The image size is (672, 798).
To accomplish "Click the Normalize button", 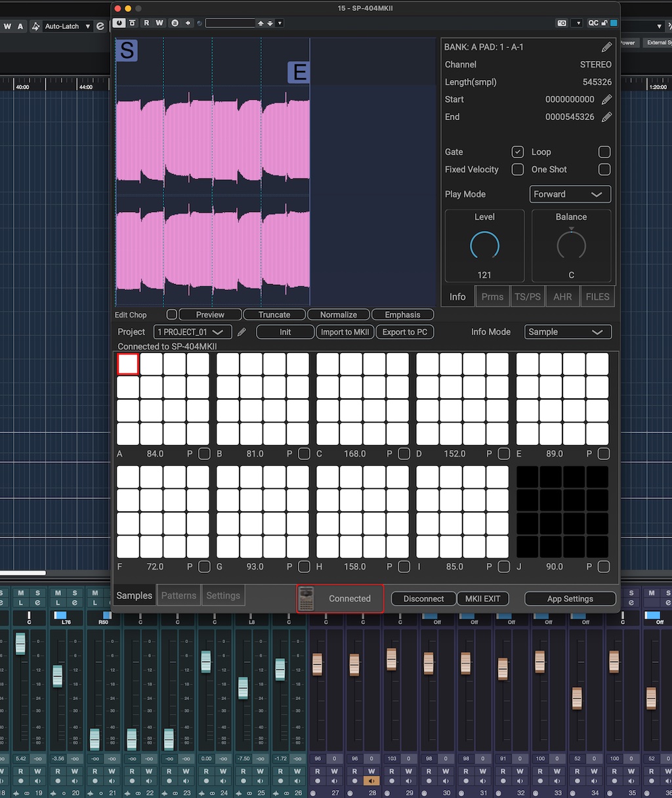I will (339, 314).
